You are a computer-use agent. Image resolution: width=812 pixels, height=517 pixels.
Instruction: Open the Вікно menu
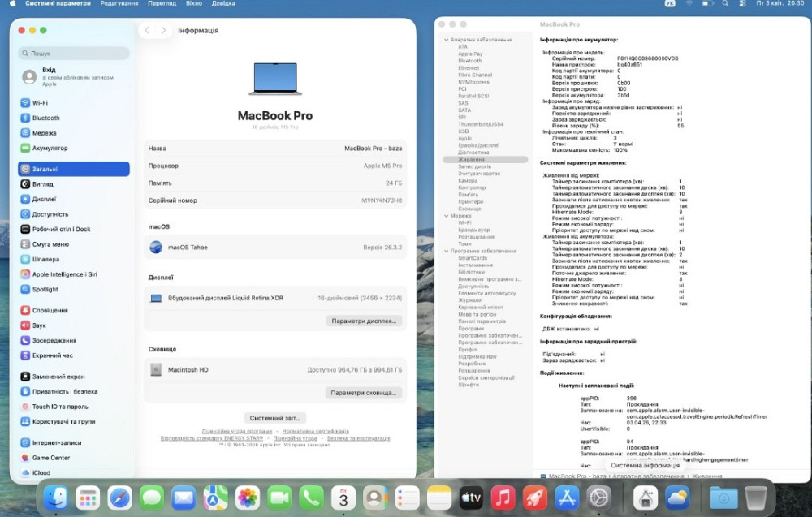(194, 3)
